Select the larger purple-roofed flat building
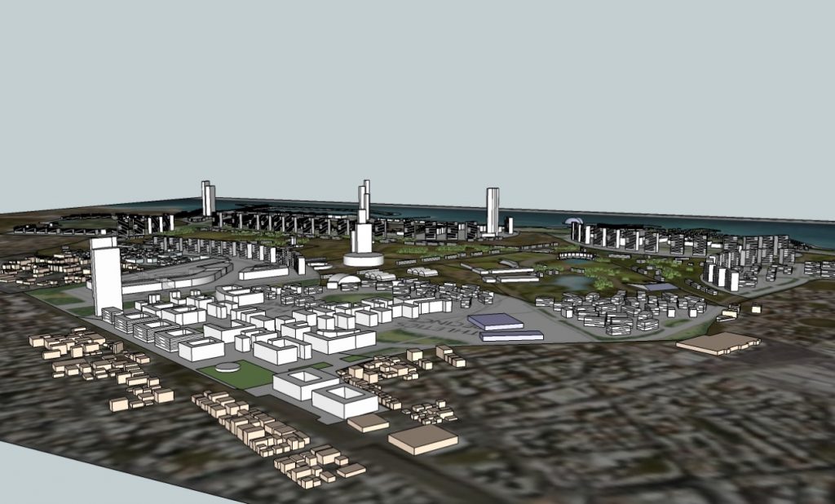This screenshot has width=835, height=504. pyautogui.click(x=495, y=321)
